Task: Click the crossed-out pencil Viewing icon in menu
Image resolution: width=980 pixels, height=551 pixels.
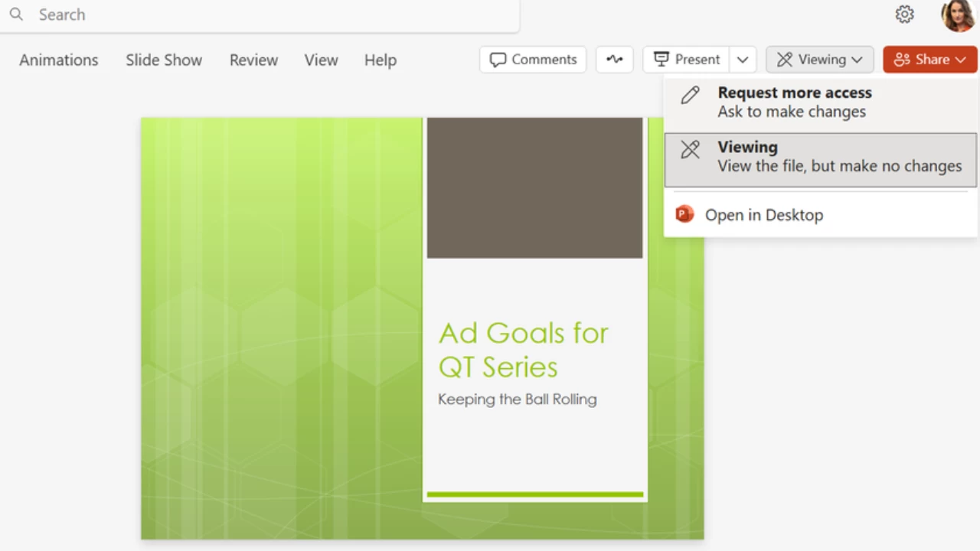Action: [690, 149]
